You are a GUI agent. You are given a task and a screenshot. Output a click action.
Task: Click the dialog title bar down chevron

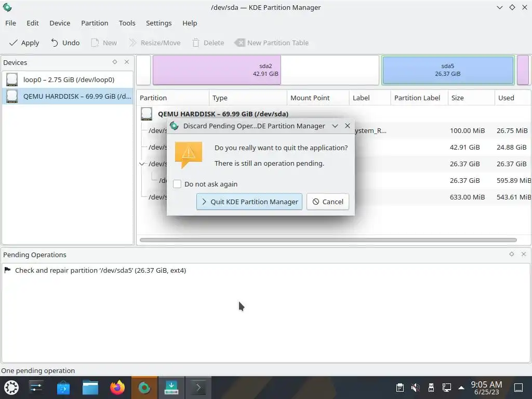335,126
